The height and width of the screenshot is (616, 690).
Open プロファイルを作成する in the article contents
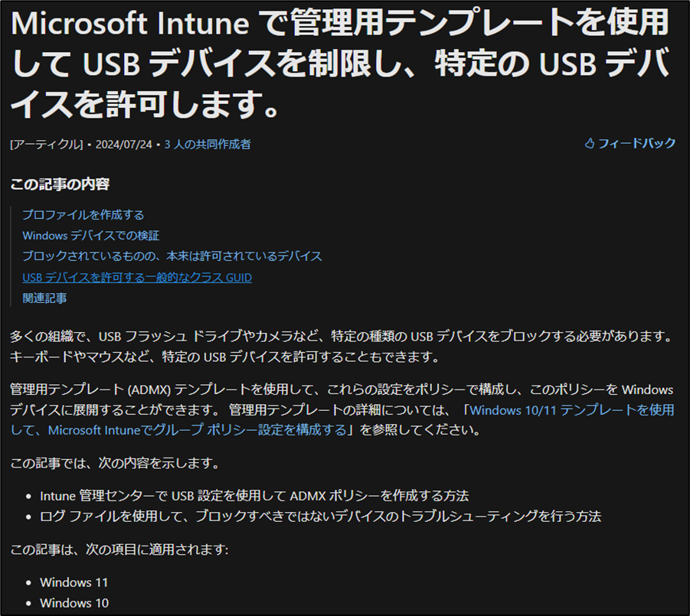pos(84,215)
